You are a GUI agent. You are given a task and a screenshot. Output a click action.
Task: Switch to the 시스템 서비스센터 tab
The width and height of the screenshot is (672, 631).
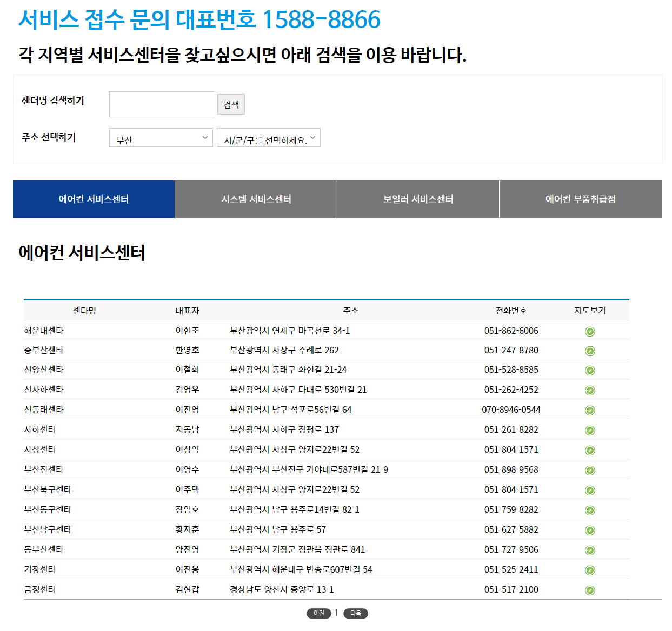click(x=255, y=199)
